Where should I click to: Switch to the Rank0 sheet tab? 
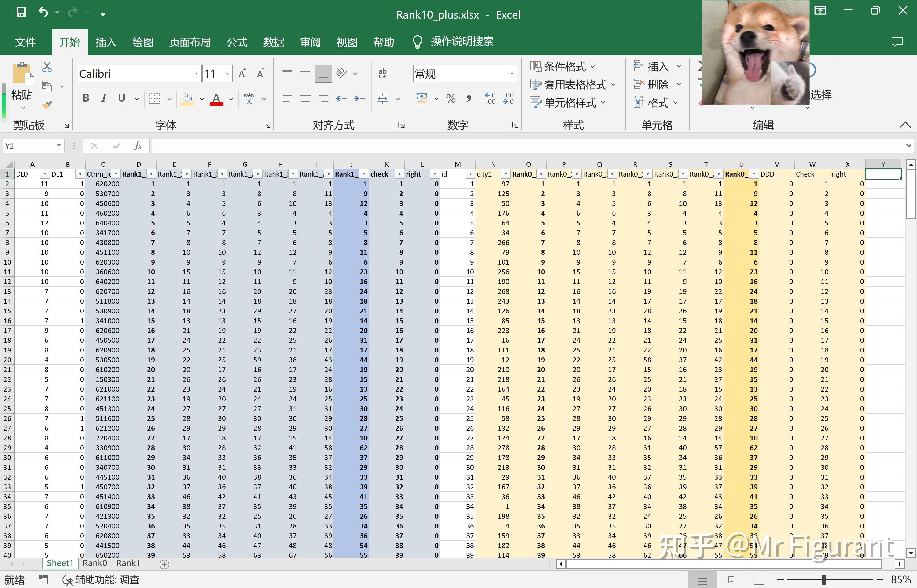(x=95, y=563)
